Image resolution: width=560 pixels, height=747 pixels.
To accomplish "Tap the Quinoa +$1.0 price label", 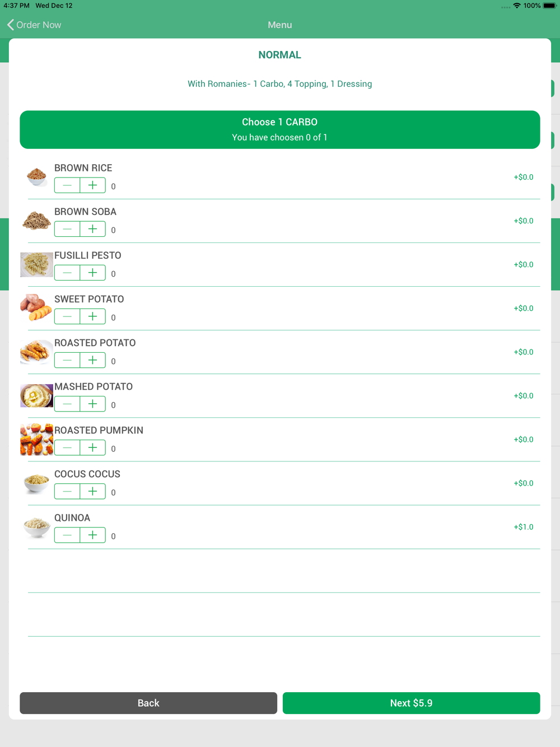I will (524, 527).
